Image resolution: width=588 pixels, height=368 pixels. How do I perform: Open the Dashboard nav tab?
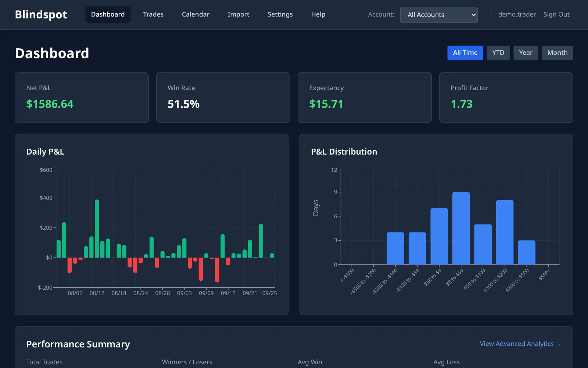[108, 14]
